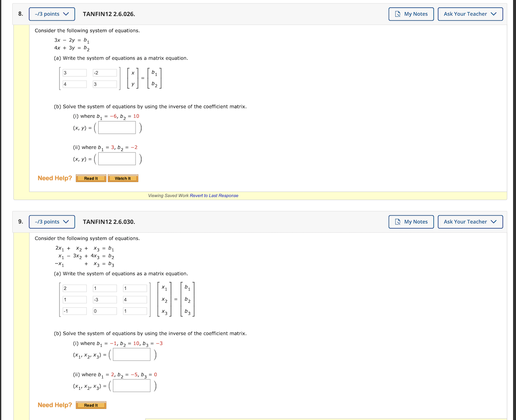This screenshot has height=420, width=516.
Task: Click the answer box for b(ii) in problem 9
Action: (x=131, y=385)
